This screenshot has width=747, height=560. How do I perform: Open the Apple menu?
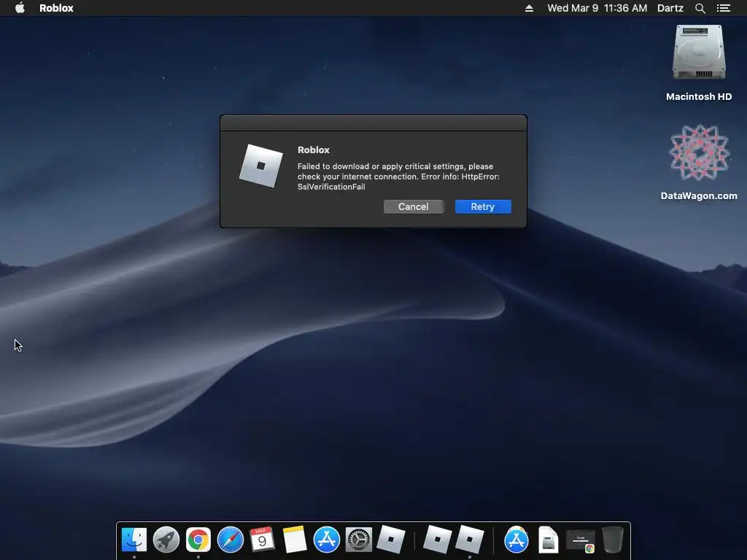click(20, 7)
